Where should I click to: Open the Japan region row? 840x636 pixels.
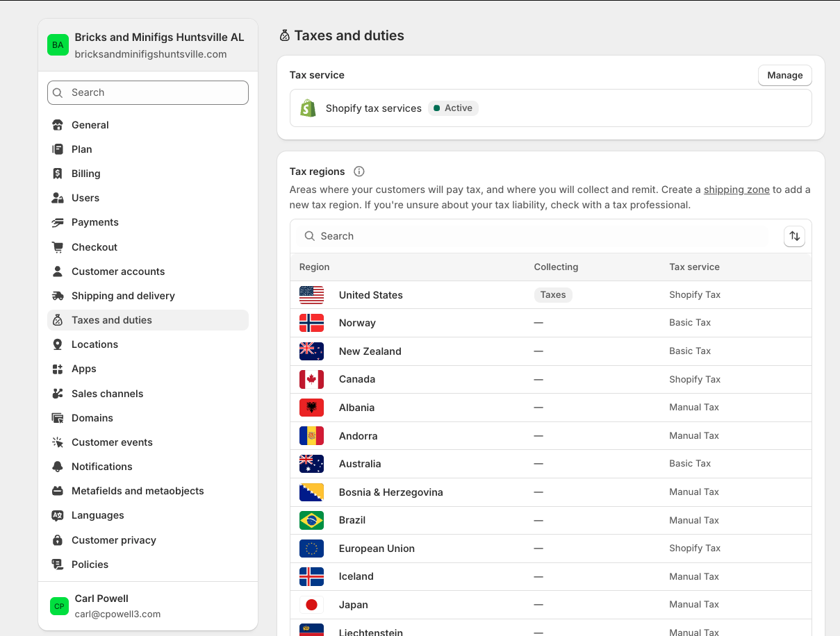pos(550,605)
